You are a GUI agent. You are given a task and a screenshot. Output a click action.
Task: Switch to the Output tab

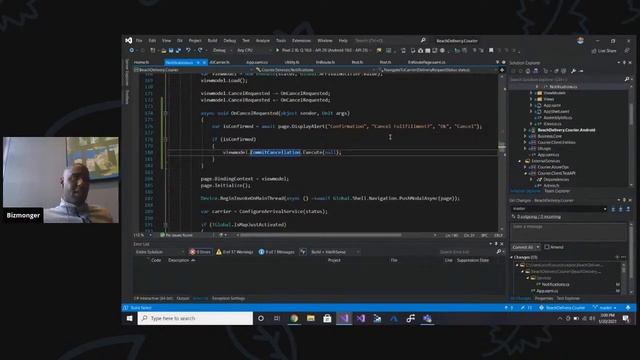tap(183, 298)
